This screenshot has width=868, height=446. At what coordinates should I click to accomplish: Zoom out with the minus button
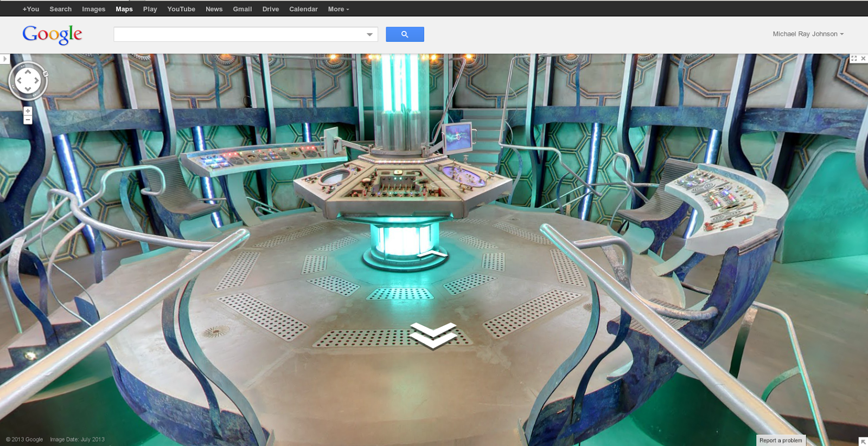click(28, 120)
